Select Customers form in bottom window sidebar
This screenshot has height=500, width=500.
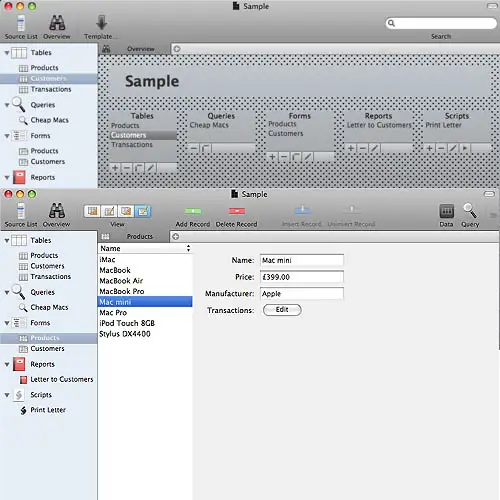(x=49, y=349)
